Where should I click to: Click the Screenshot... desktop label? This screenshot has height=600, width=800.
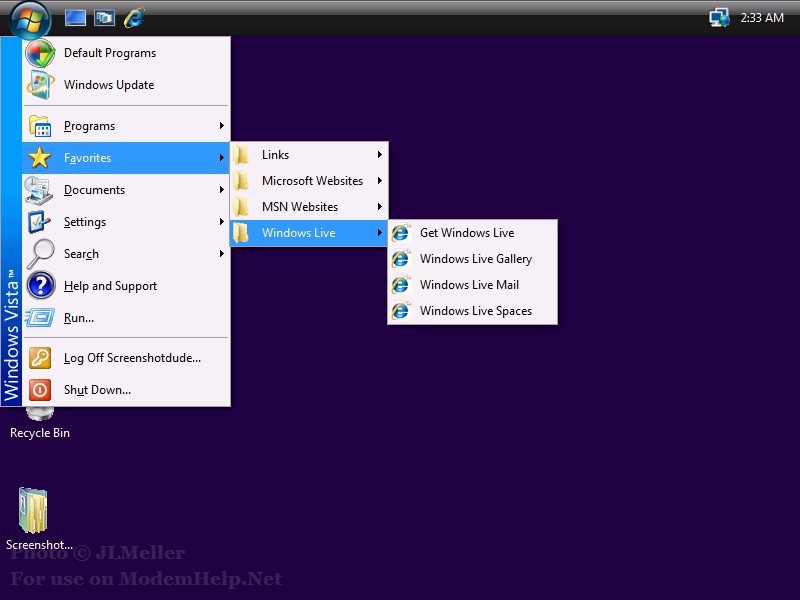(x=39, y=544)
